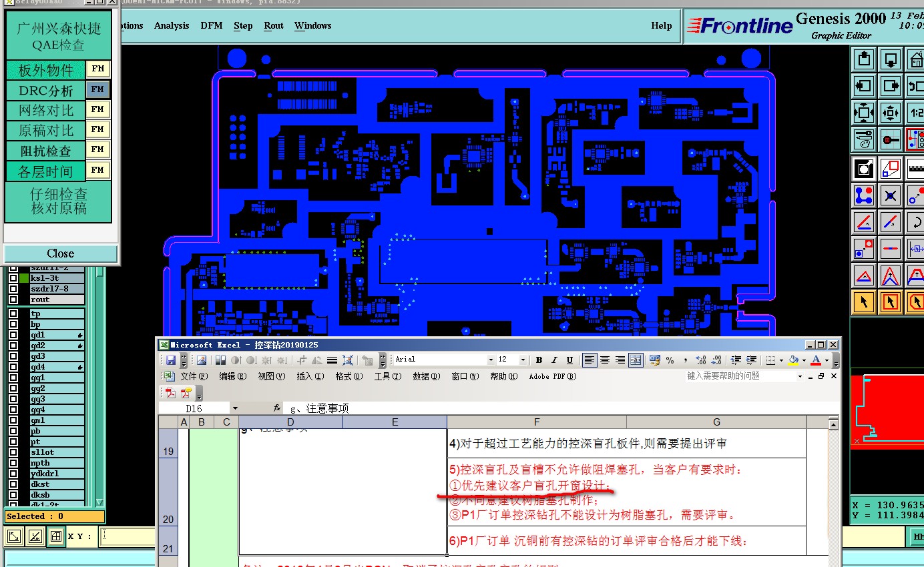Screen dimensions: 924x567
Task: Click the zoom home icon in Genesis toolbar
Action: [916, 59]
